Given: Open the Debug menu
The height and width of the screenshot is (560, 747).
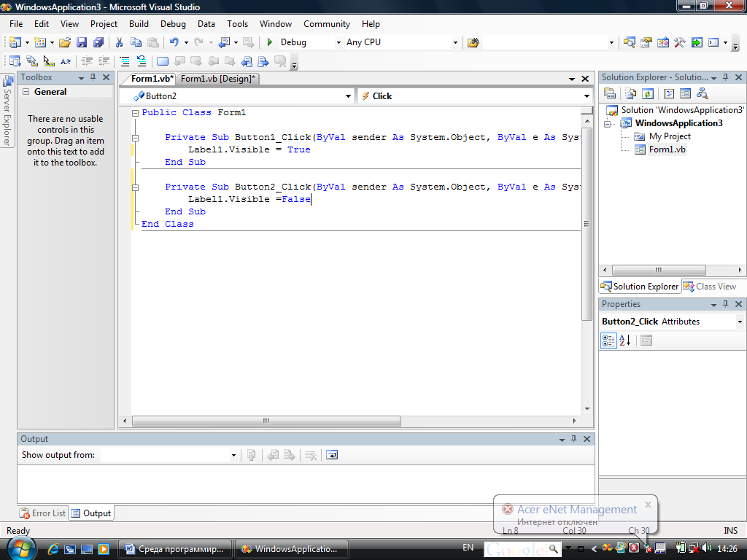Looking at the screenshot, I should tap(173, 24).
